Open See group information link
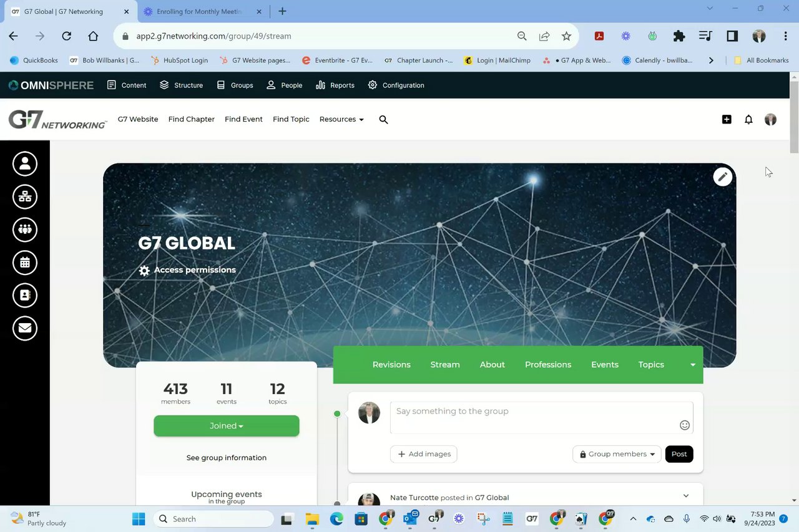This screenshot has height=532, width=799. pyautogui.click(x=227, y=458)
